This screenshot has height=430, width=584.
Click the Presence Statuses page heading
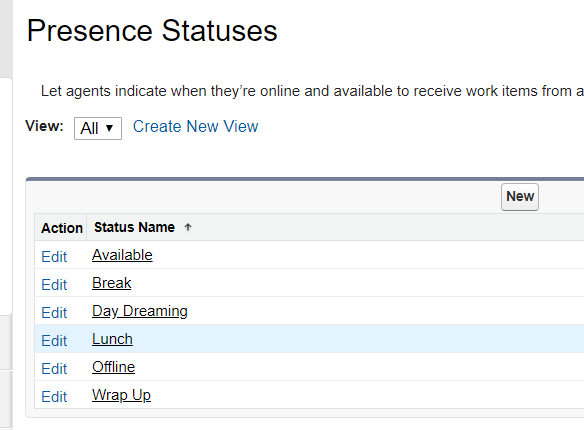[152, 31]
